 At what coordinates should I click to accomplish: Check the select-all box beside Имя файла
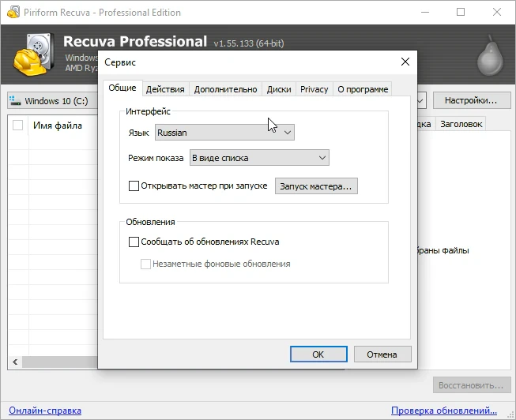pyautogui.click(x=17, y=126)
